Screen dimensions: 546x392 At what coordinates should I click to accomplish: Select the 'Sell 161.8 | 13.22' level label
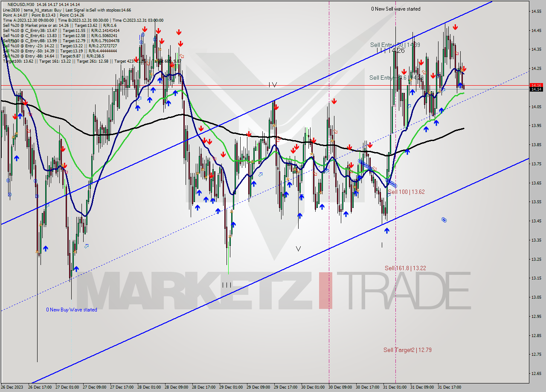pos(405,268)
